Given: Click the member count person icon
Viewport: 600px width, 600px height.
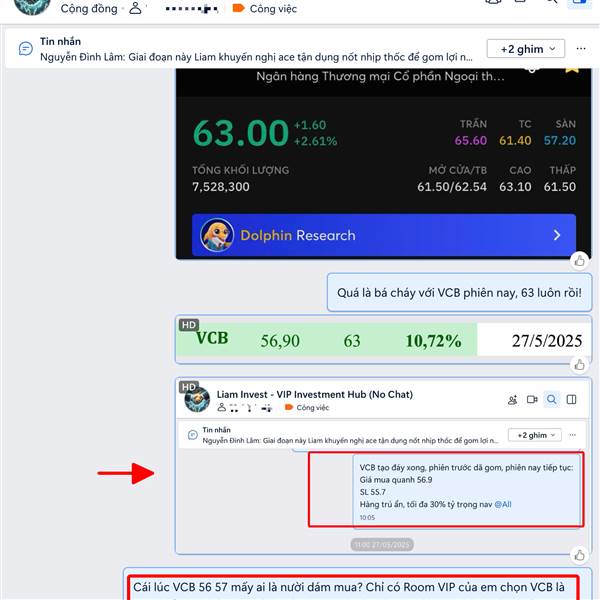Looking at the screenshot, I should point(135,8).
